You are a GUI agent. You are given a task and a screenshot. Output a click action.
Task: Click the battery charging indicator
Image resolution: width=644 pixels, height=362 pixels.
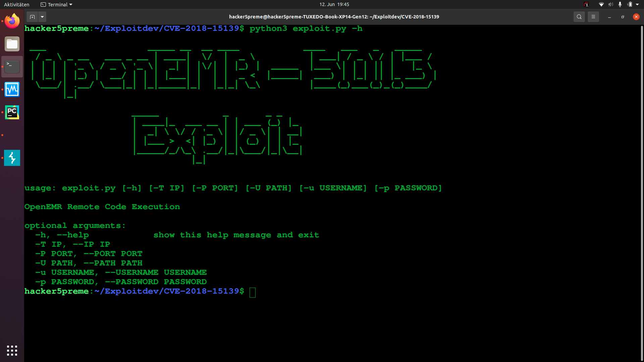pos(630,4)
